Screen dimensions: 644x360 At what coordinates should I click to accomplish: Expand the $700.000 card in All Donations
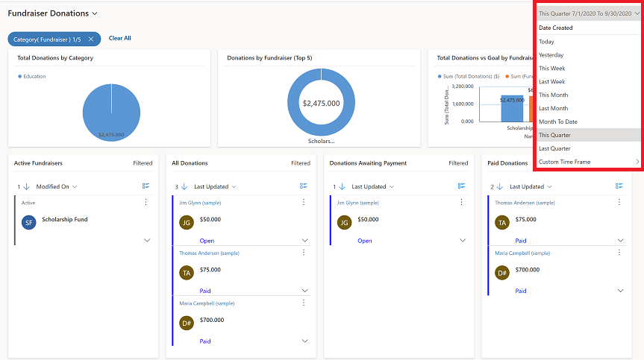click(304, 341)
